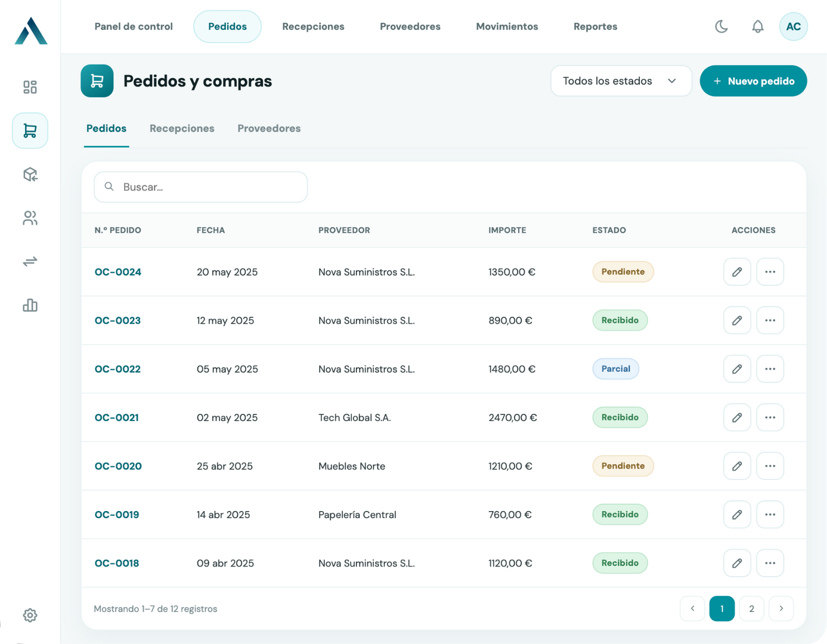Edit order OC-0019 with pencil icon

[x=737, y=515]
